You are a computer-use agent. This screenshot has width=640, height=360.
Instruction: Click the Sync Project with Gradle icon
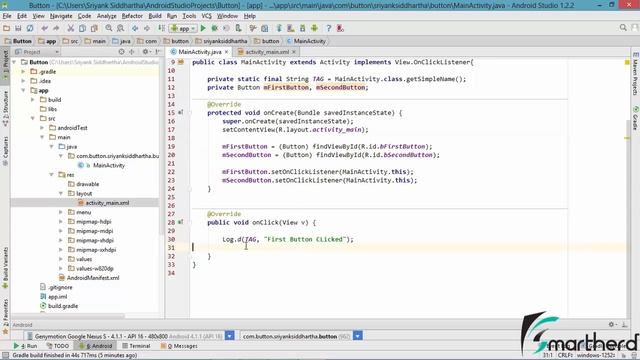coord(279,28)
